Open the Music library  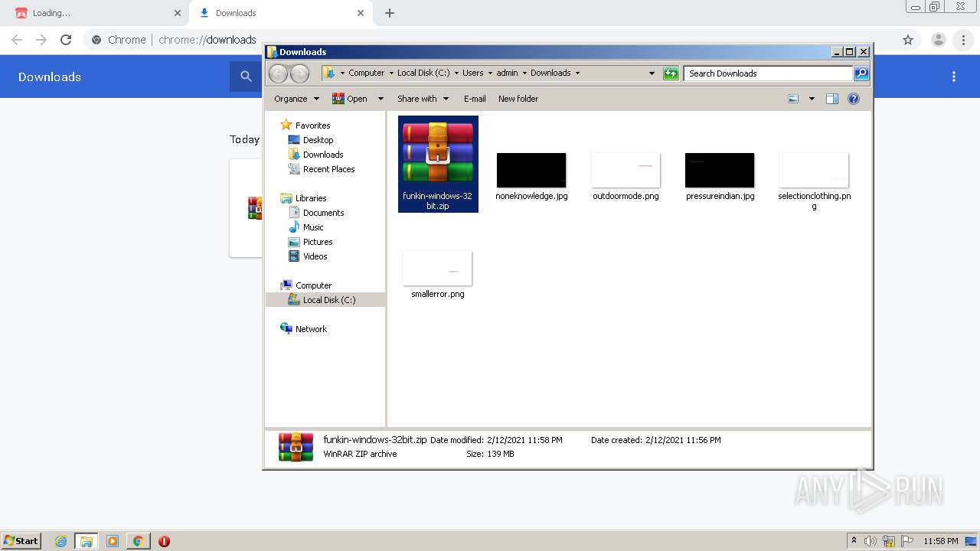point(313,227)
